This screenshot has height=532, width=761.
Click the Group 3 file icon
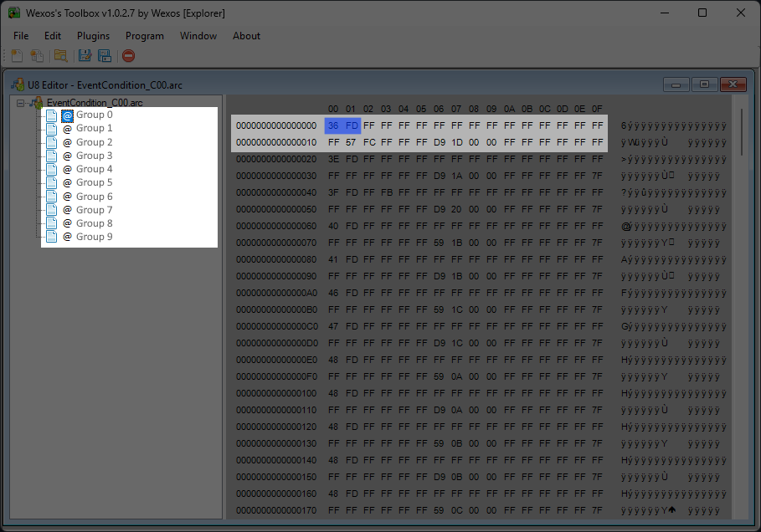52,156
